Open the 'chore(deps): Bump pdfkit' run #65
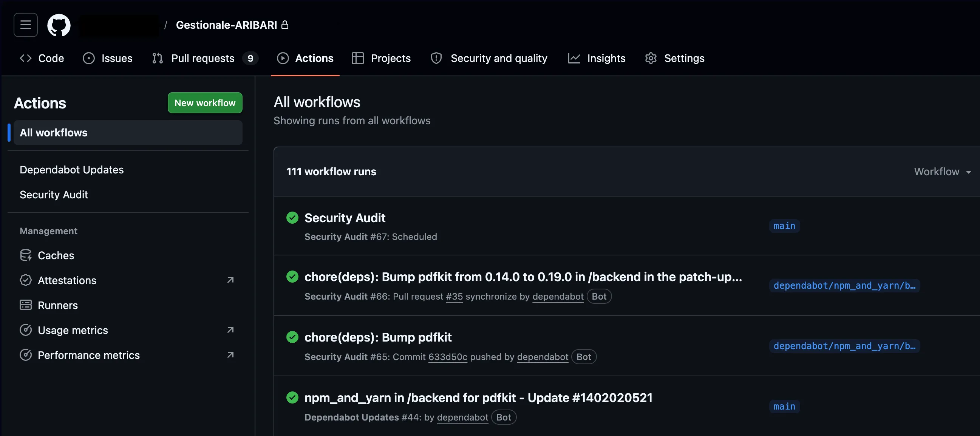This screenshot has width=980, height=436. (378, 337)
